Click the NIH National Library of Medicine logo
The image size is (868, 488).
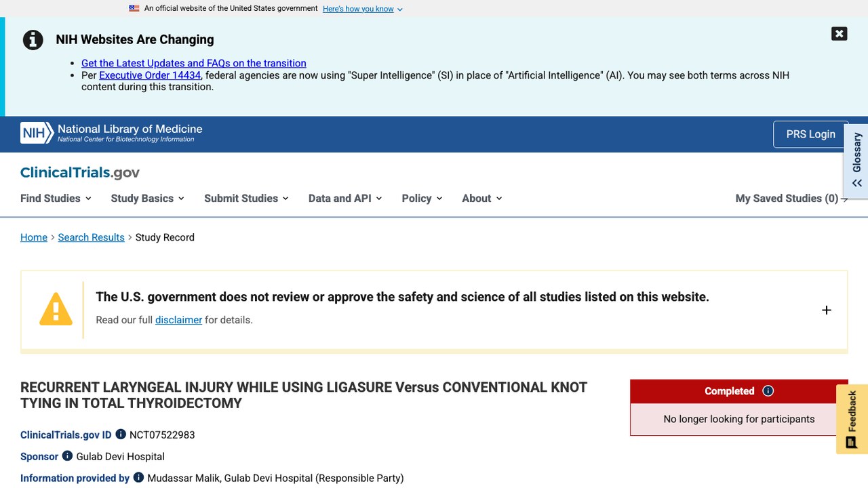[111, 133]
